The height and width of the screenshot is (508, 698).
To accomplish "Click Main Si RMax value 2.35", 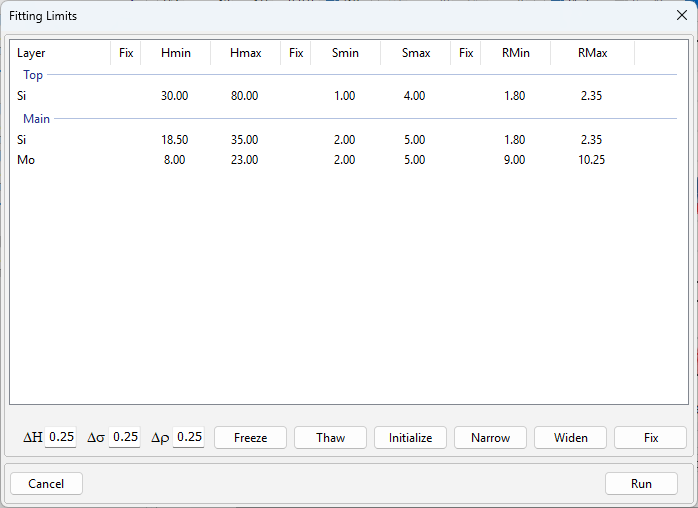I will [592, 140].
